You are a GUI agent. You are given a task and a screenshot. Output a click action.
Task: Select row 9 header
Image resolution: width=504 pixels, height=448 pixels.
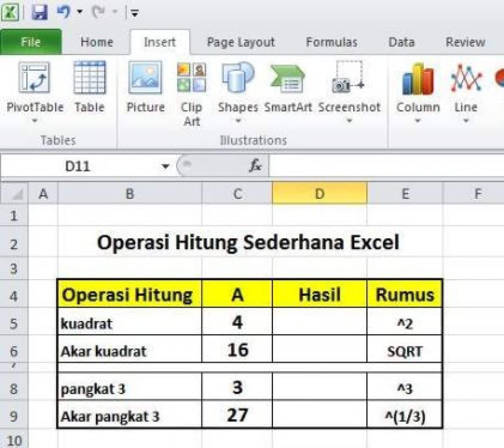tap(14, 416)
